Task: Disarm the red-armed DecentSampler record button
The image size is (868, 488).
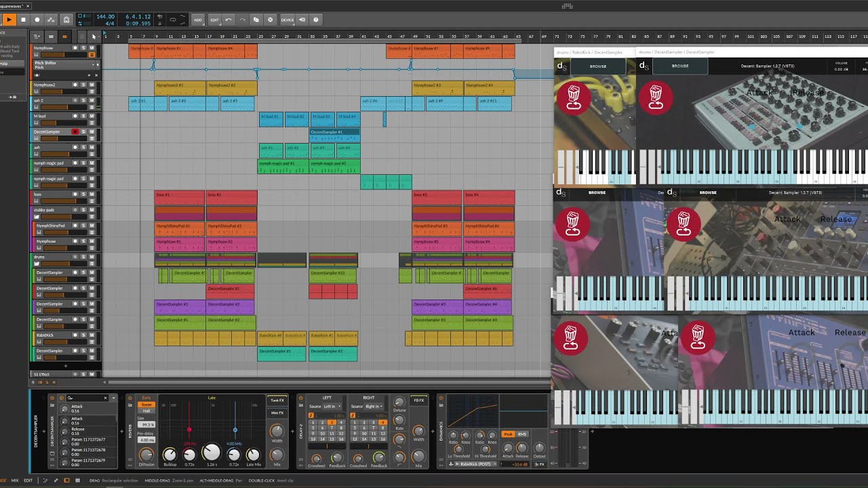Action: [75, 131]
